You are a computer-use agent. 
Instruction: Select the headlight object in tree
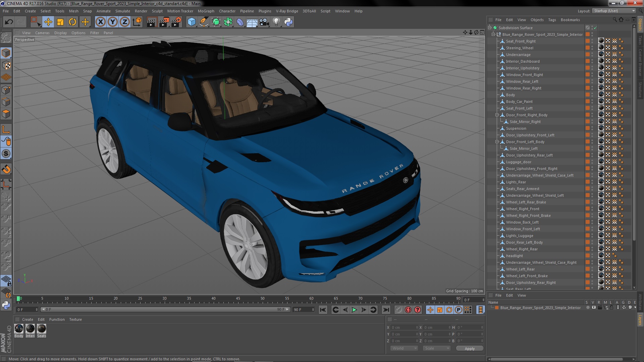[515, 256]
